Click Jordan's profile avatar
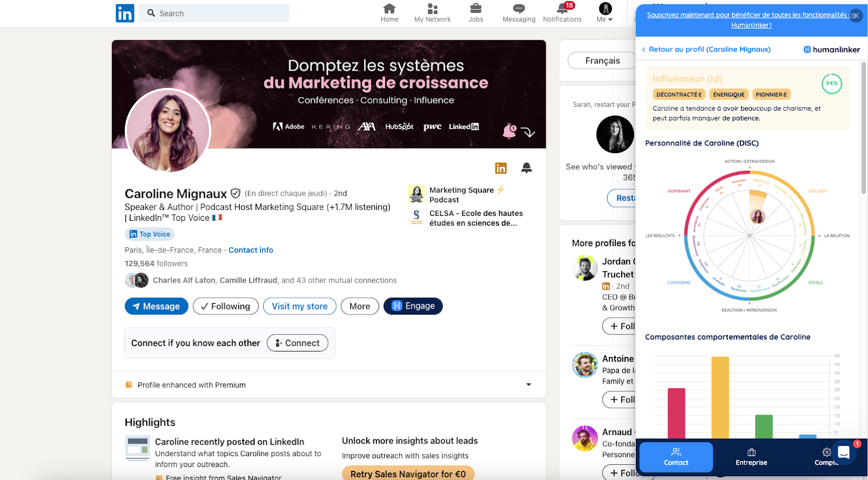Image resolution: width=868 pixels, height=480 pixels. click(585, 268)
